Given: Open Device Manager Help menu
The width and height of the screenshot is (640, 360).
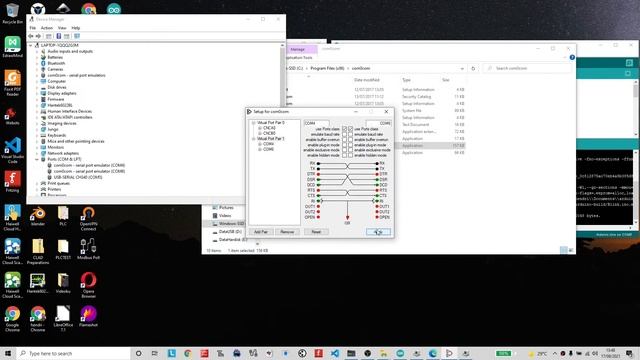Looking at the screenshot, I should pyautogui.click(x=76, y=28).
